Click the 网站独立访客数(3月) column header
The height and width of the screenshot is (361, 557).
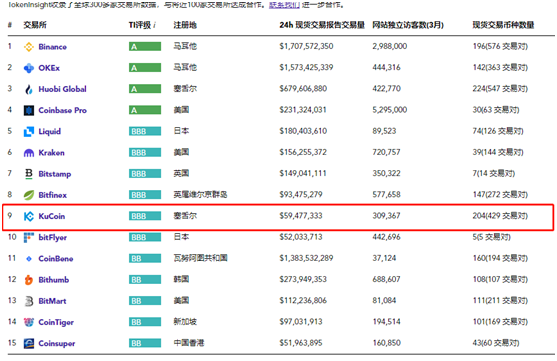pyautogui.click(x=408, y=25)
